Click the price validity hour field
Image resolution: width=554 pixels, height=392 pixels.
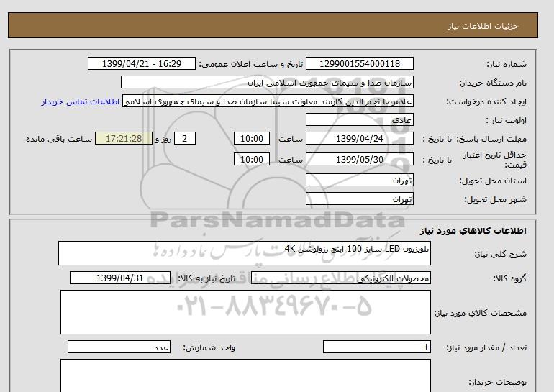pos(252,159)
